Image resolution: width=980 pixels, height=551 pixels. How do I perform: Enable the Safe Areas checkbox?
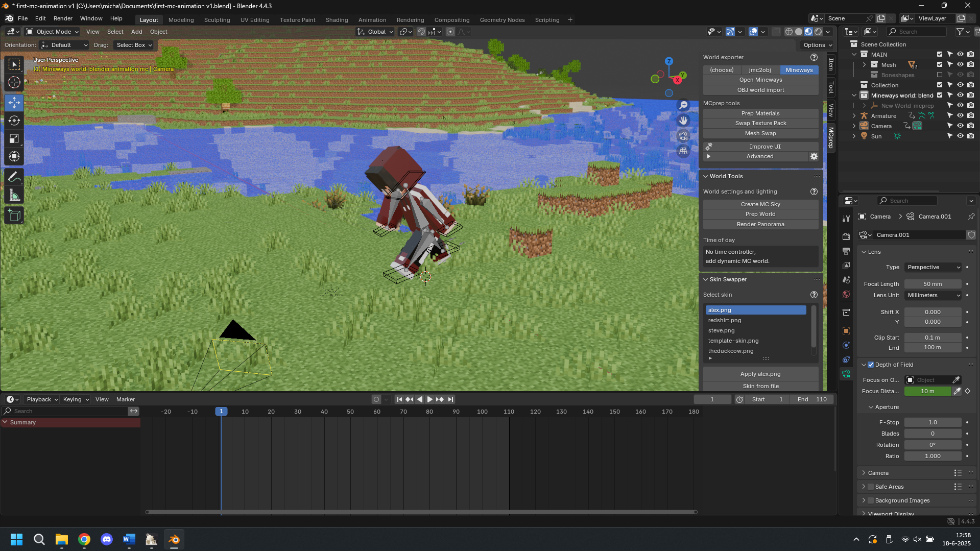point(871,487)
